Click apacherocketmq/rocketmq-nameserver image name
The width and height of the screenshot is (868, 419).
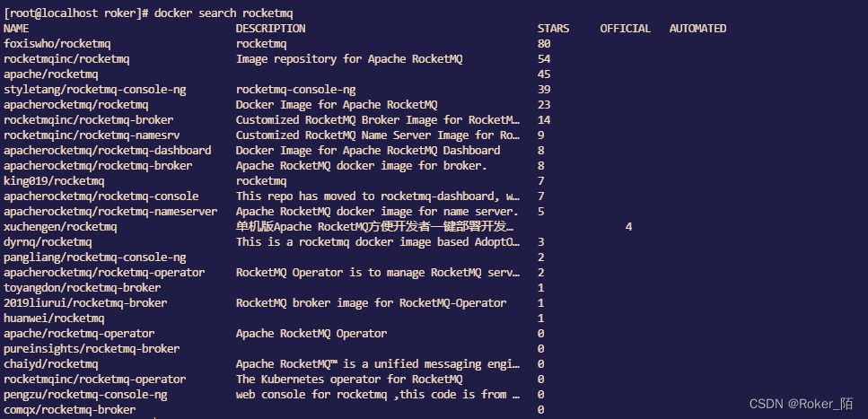(110, 212)
